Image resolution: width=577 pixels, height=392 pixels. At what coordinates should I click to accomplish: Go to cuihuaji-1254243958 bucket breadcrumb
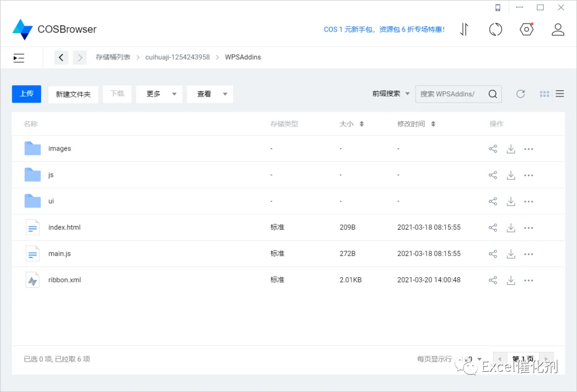pyautogui.click(x=177, y=57)
